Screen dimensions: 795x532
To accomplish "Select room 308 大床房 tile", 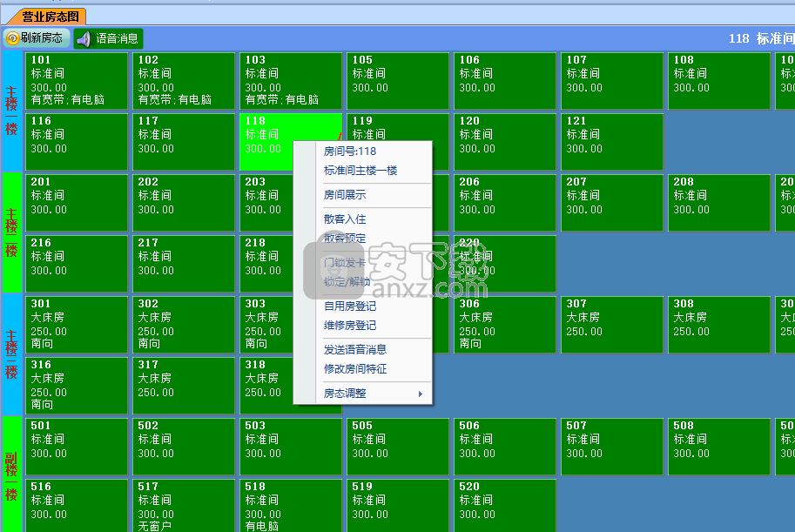I will tap(719, 325).
